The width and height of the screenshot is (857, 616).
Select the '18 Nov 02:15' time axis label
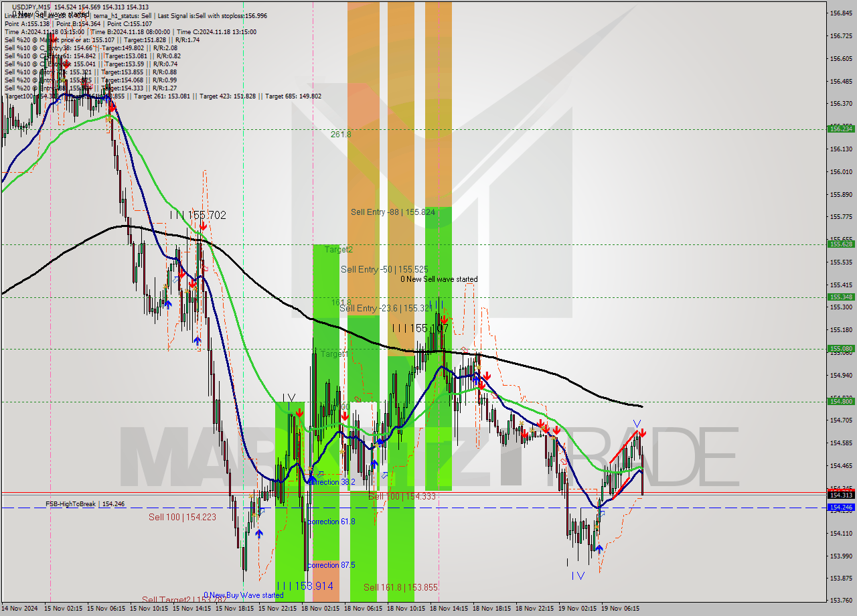click(320, 609)
